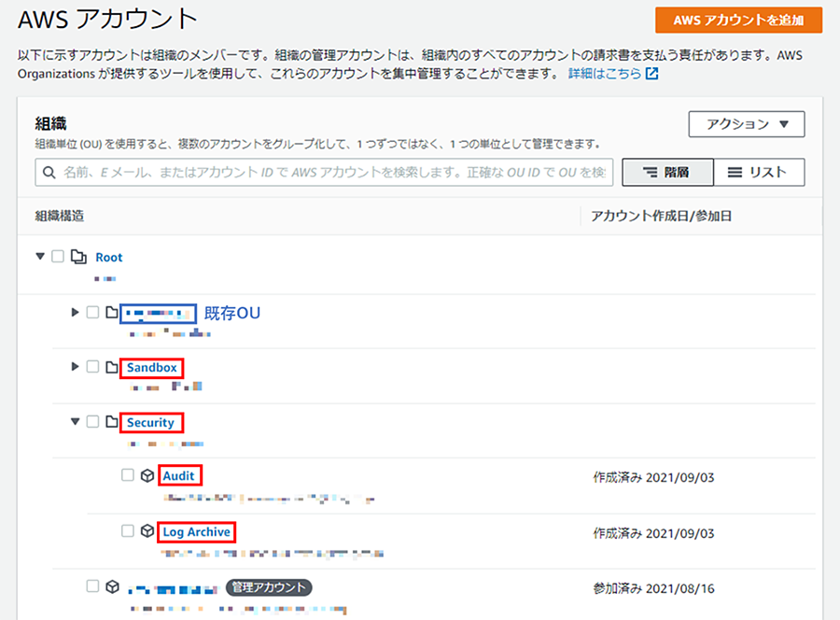Check the Root checkbox
This screenshot has height=620, width=840.
(58, 256)
